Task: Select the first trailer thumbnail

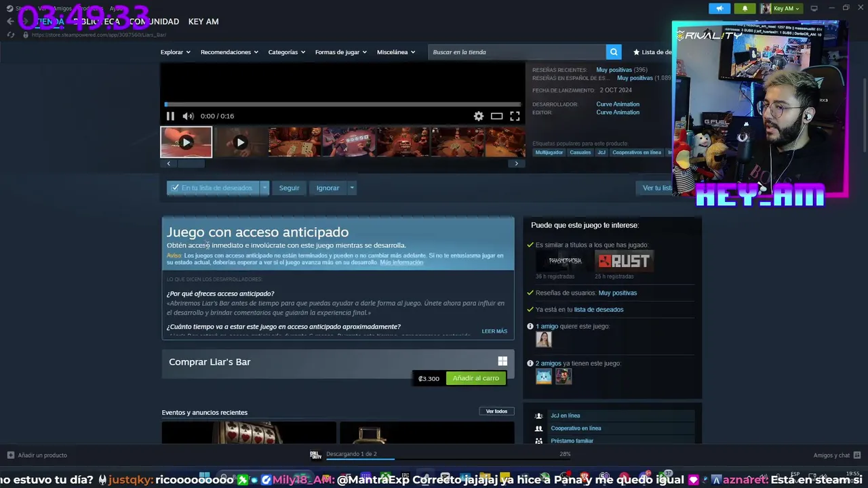Action: (x=186, y=142)
